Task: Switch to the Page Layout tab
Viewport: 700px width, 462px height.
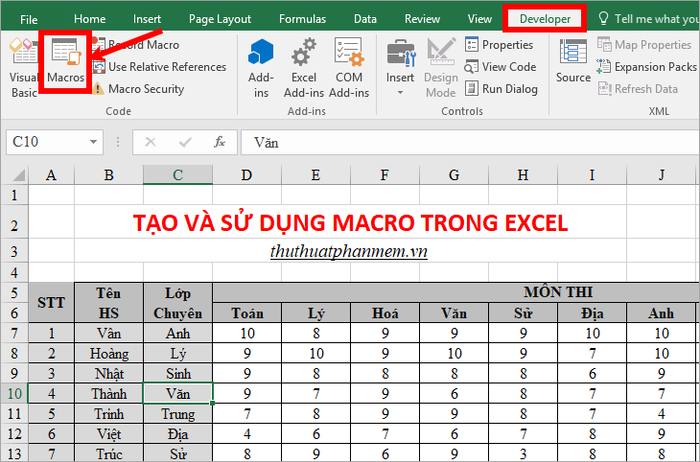Action: tap(220, 19)
